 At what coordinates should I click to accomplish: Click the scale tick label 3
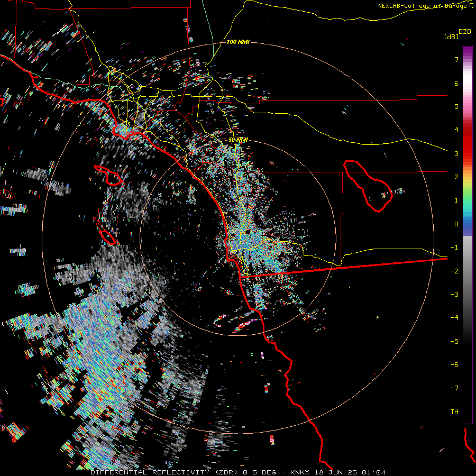pos(456,153)
